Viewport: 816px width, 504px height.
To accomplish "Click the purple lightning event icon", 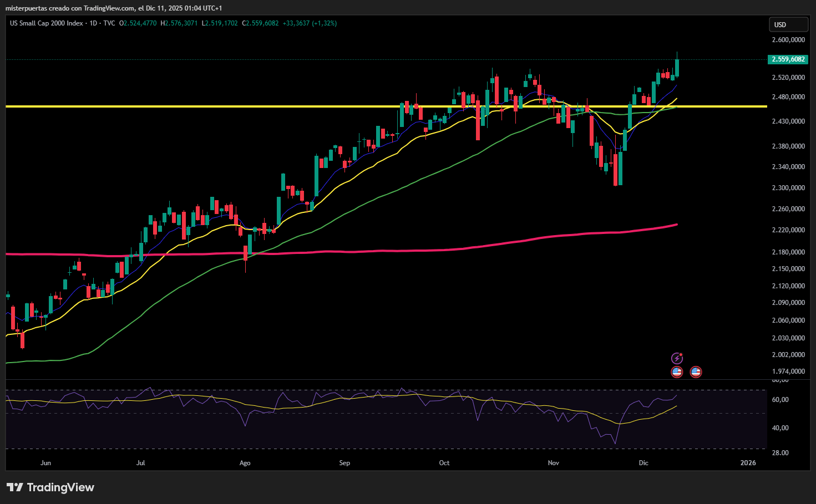I will click(x=677, y=358).
